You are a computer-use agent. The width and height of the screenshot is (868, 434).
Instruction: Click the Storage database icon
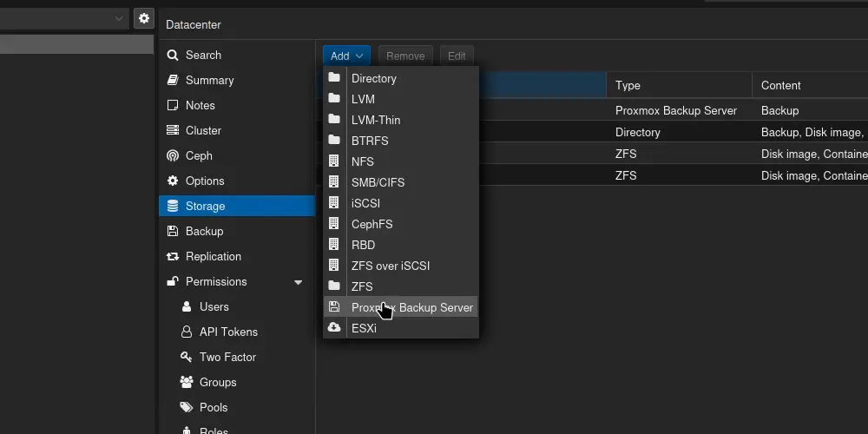(173, 206)
